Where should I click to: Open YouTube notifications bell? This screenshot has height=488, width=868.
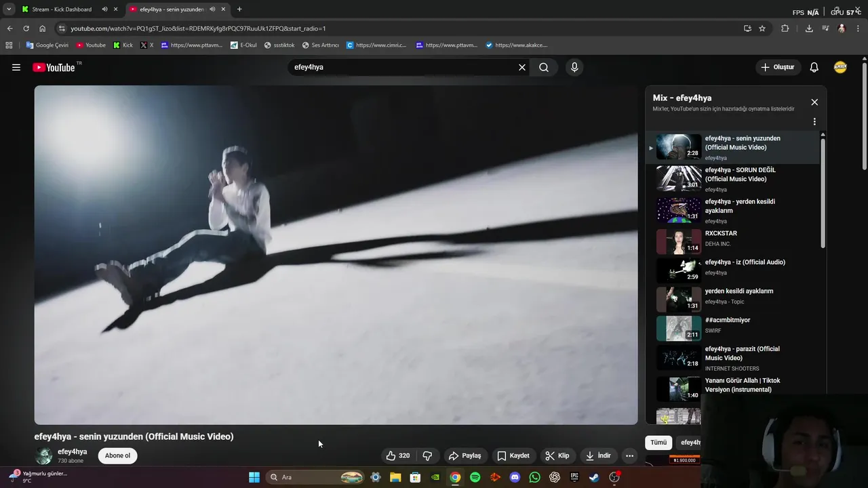tap(814, 67)
